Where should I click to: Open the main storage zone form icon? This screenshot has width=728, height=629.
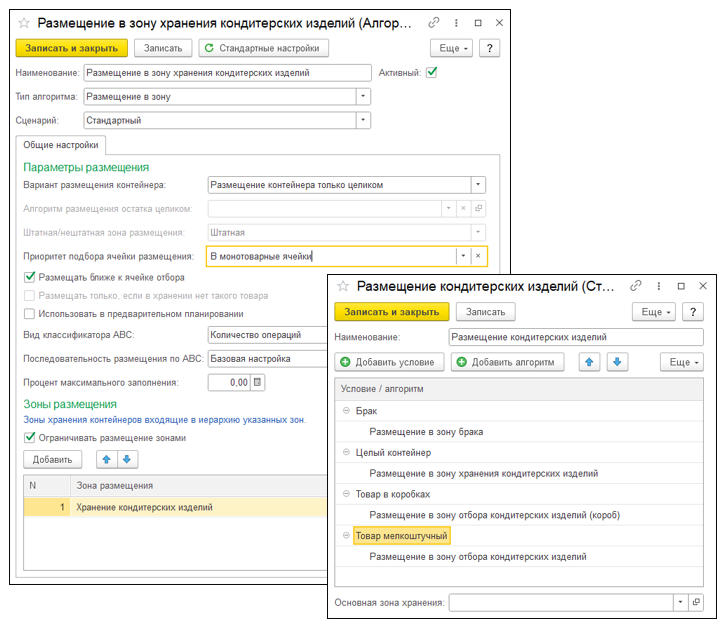point(696,602)
